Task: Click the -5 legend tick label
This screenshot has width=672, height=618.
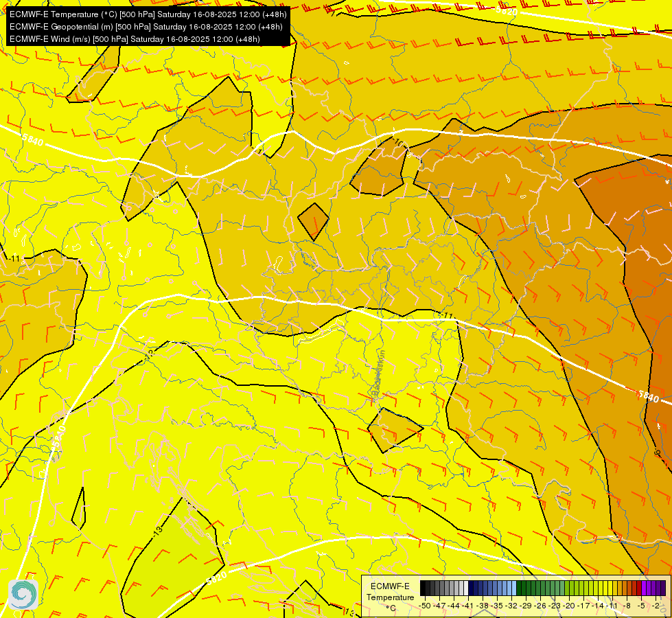Action: [x=642, y=606]
